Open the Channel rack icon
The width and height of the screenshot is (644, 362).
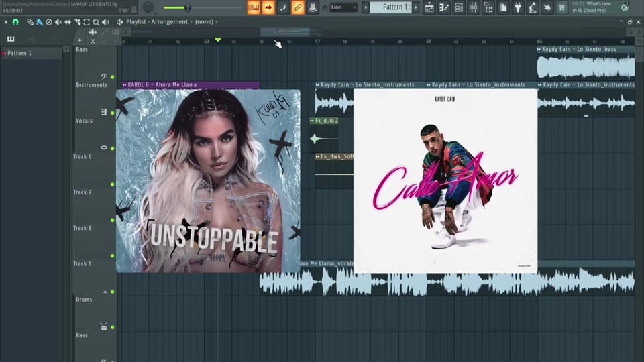tap(459, 7)
